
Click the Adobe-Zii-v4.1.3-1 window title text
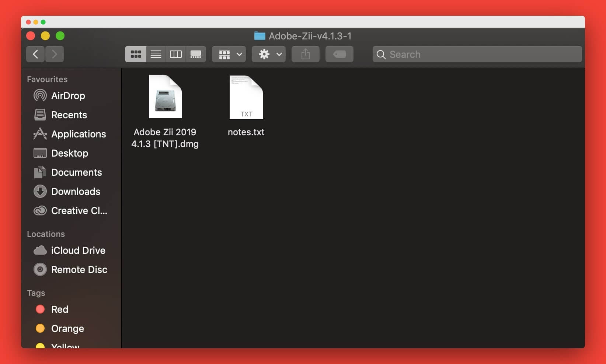tap(310, 36)
